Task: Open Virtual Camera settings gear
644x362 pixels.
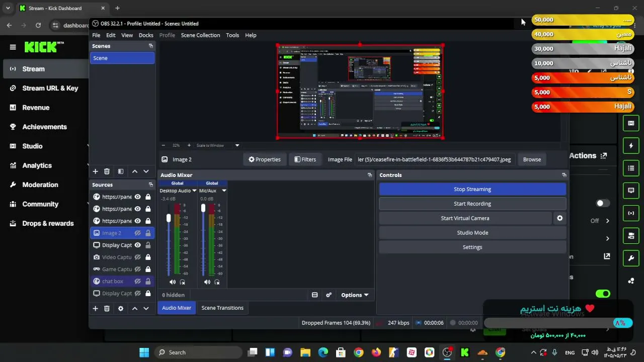Action: (559, 218)
